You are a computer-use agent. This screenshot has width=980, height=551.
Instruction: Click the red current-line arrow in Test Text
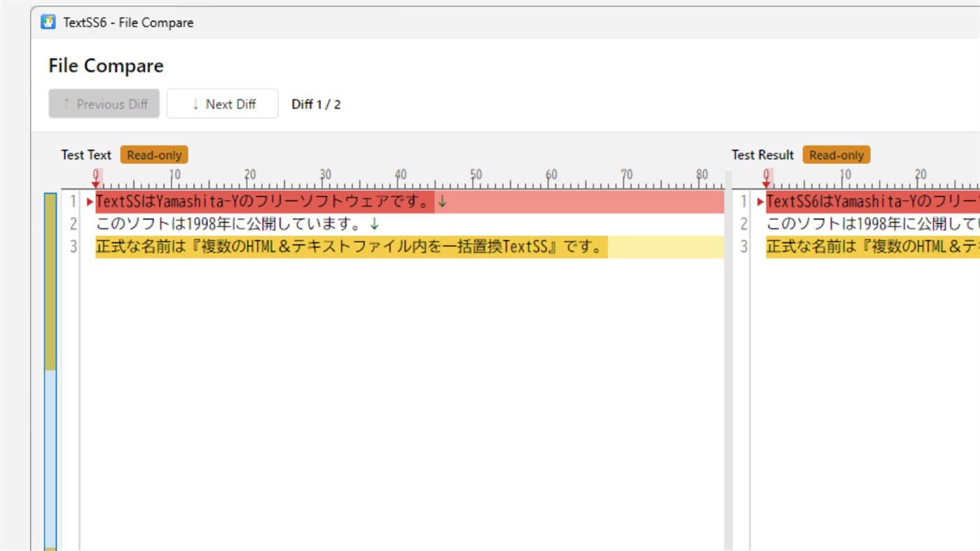[x=90, y=202]
